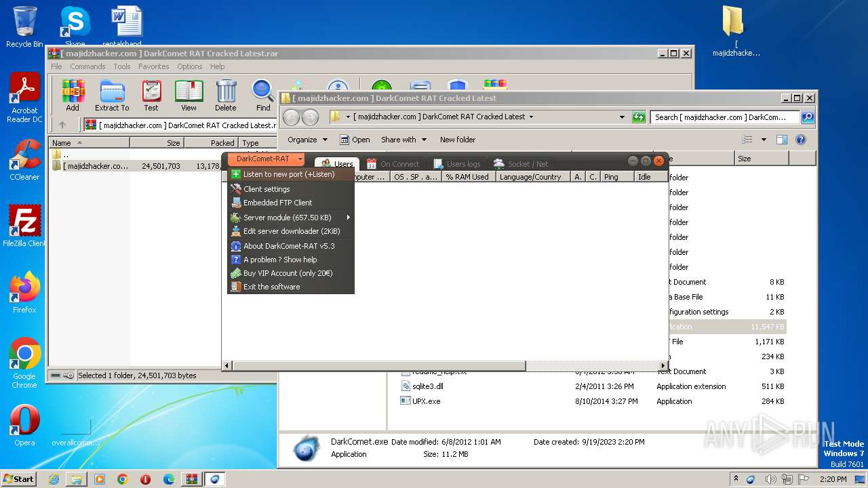Click Exit the software entry
The height and width of the screenshot is (488, 868).
291,287
